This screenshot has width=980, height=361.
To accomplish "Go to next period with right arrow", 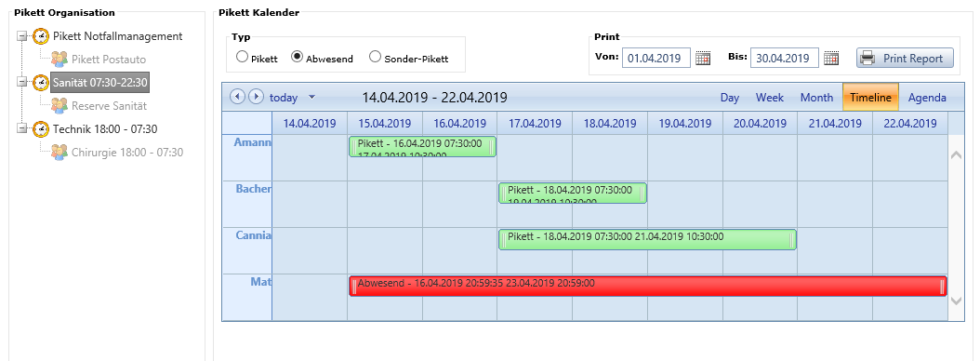I will coord(256,97).
